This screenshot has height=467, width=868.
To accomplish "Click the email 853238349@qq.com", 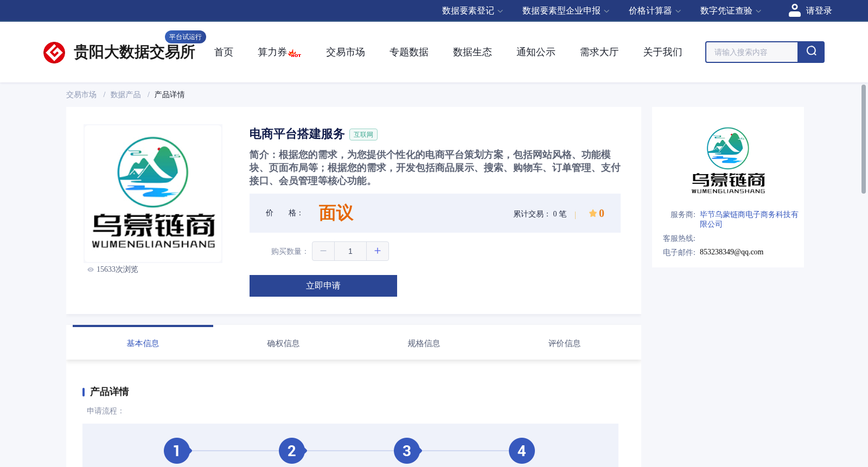I will click(x=731, y=252).
